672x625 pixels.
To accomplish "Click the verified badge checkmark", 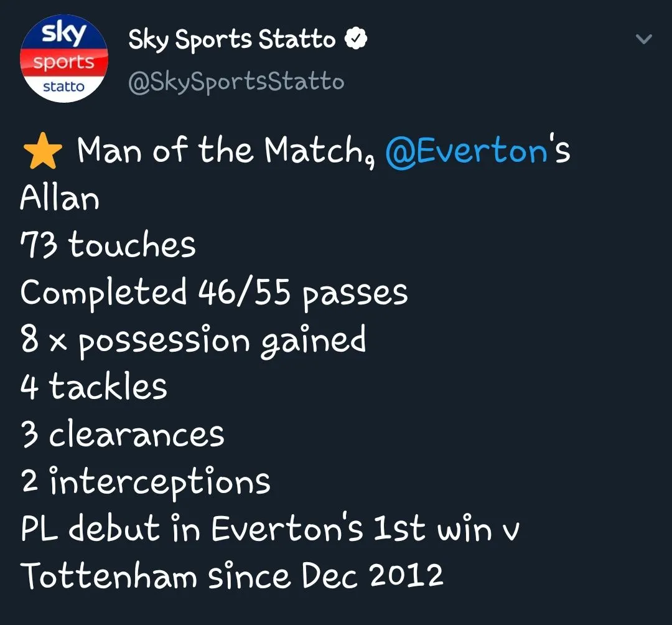I will point(355,40).
